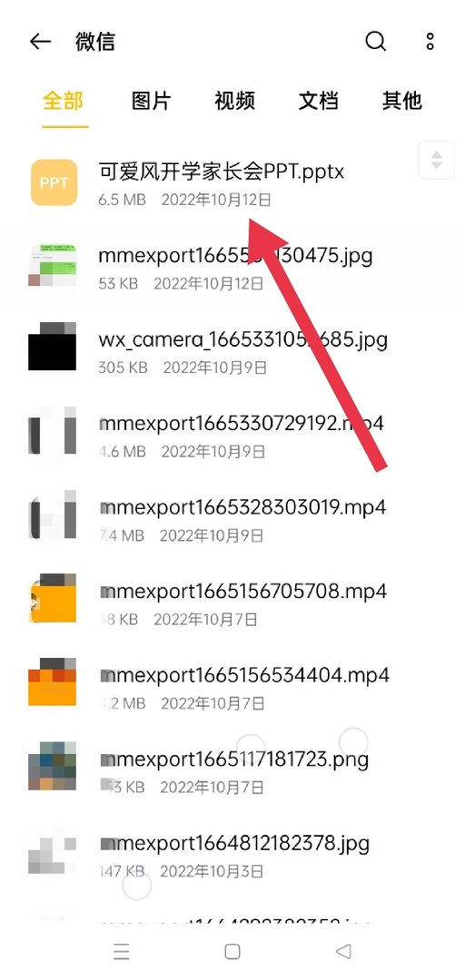465x980 pixels.
Task: Open the wx_camera jpg file entry
Action: coord(232,351)
